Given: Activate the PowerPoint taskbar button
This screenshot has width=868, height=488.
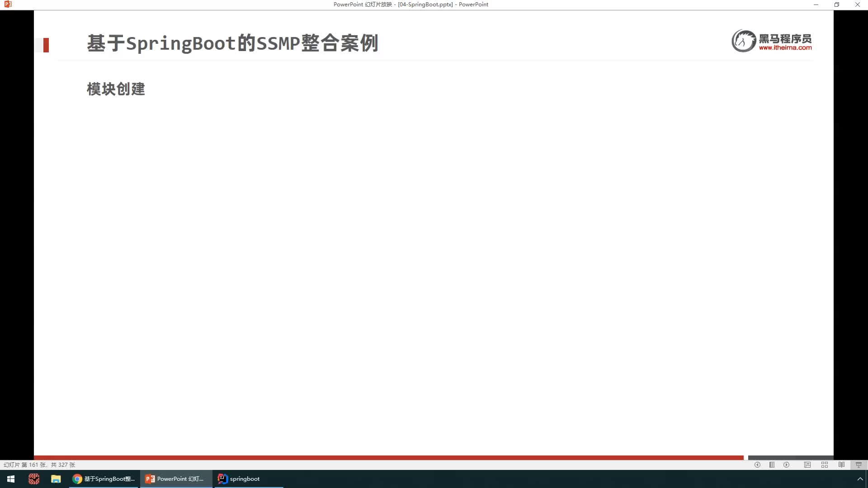Looking at the screenshot, I should [176, 479].
